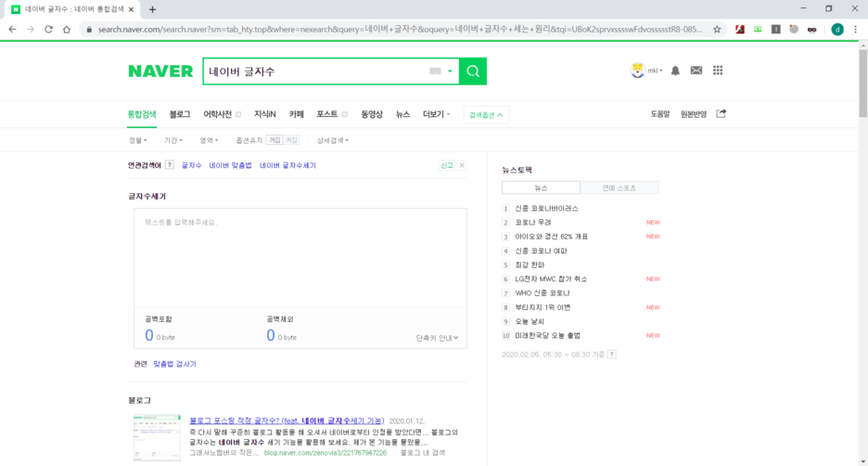The image size is (868, 466).
Task: Open the mki account dropdown
Action: [x=656, y=71]
